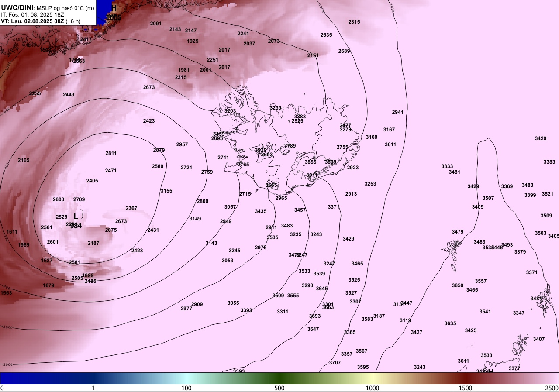The width and height of the screenshot is (559, 392).
Task: Click the height value 1981
Action: click(184, 70)
